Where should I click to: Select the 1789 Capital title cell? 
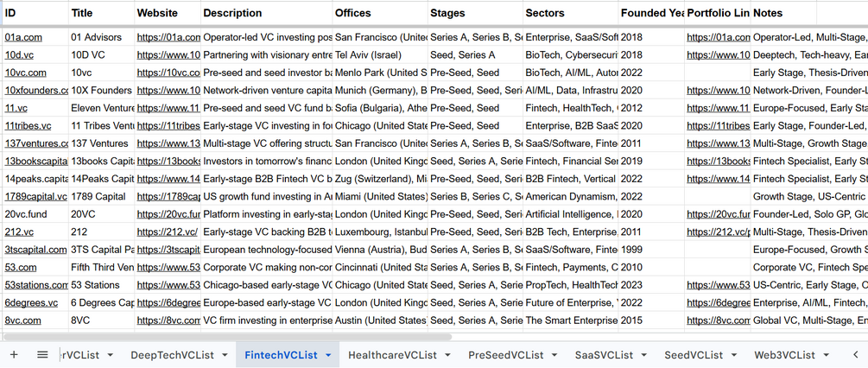(102, 196)
